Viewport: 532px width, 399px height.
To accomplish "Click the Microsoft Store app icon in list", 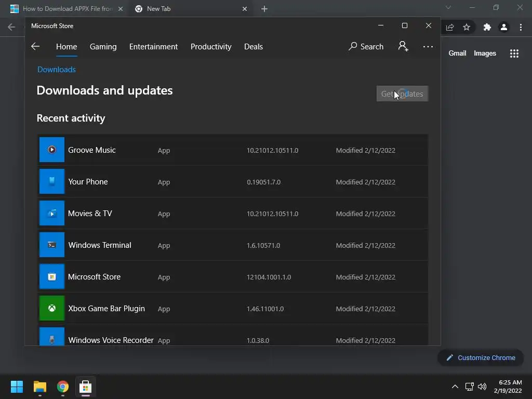I will click(51, 276).
